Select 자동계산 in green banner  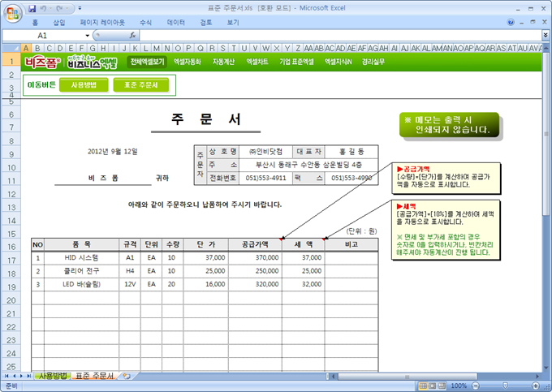click(223, 62)
